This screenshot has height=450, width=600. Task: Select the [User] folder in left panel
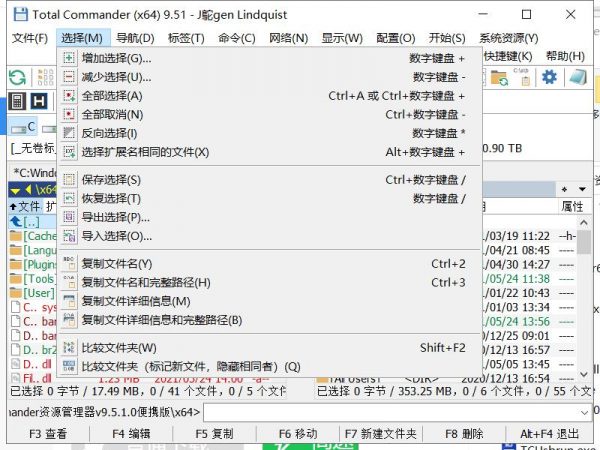click(x=33, y=293)
